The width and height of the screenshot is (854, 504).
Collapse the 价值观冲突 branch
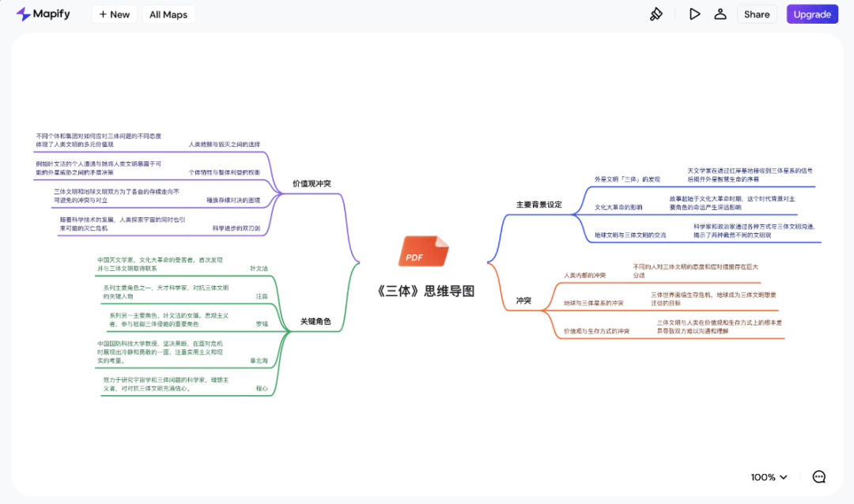point(312,182)
